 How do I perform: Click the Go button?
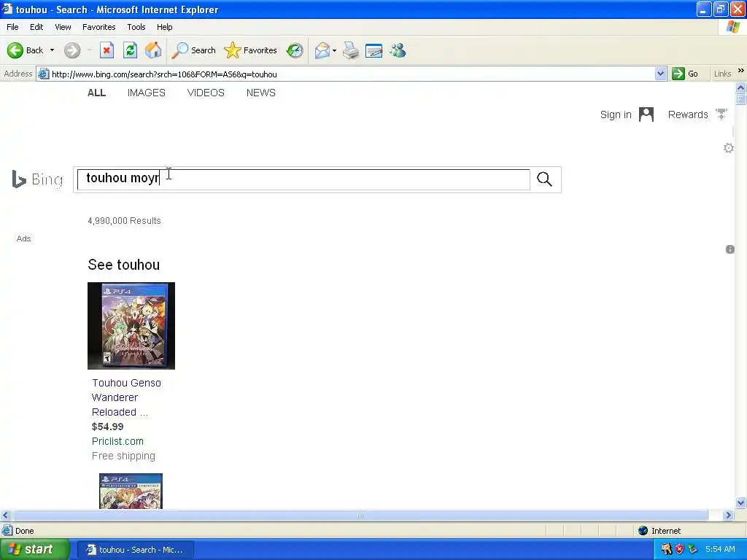point(685,74)
